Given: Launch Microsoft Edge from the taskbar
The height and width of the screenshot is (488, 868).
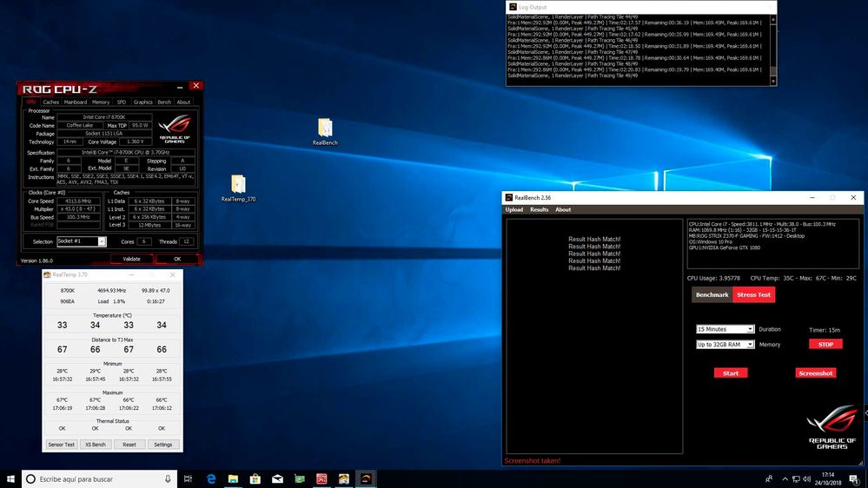Looking at the screenshot, I should pos(211,478).
